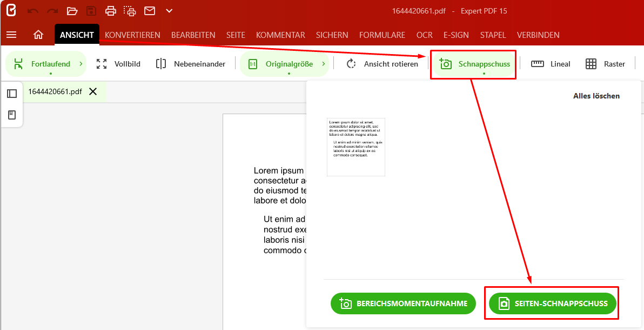The width and height of the screenshot is (644, 330).
Task: Click the SEITEN-SCHNAPPSCHUSS button
Action: (553, 303)
